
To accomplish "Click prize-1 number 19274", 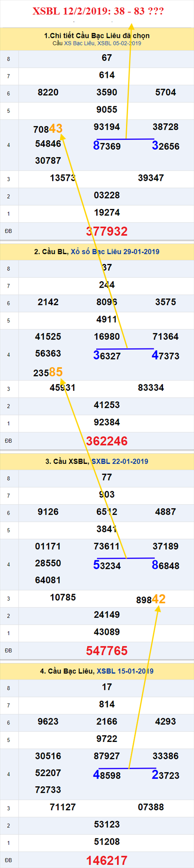I will tap(107, 213).
